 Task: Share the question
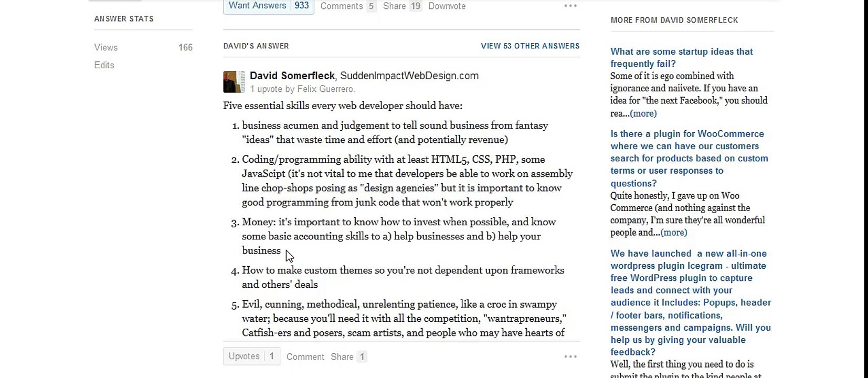402,6
